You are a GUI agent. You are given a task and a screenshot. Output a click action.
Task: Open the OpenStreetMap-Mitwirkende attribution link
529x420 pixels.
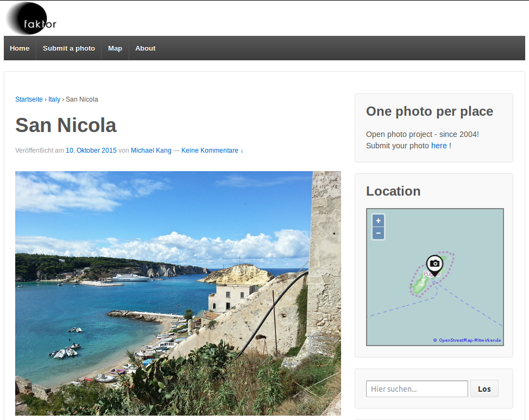[470, 340]
